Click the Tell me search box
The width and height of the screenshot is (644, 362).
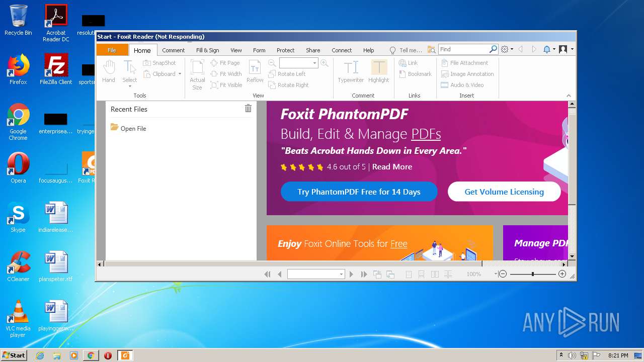point(406,50)
